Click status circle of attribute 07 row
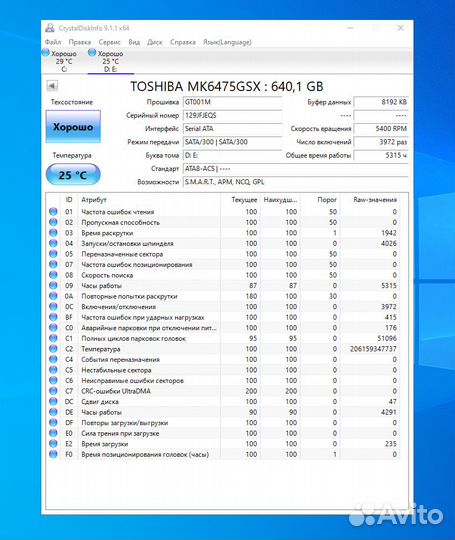This screenshot has height=540, width=455. click(53, 264)
